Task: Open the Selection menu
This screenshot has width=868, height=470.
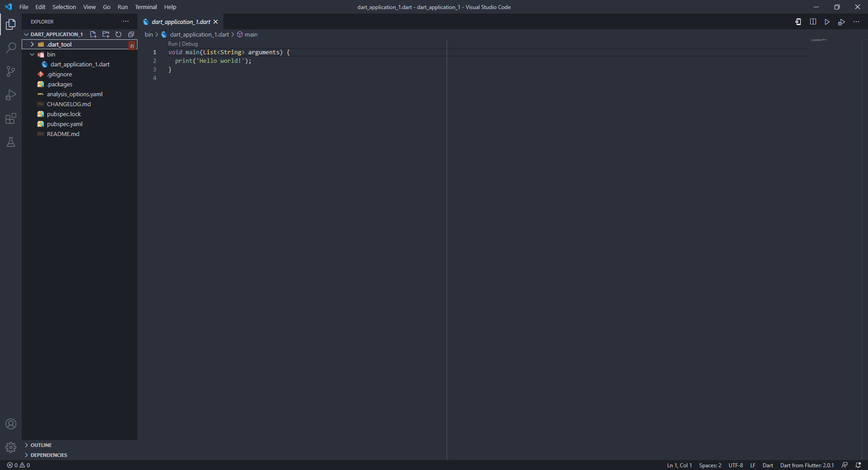Action: (x=64, y=7)
